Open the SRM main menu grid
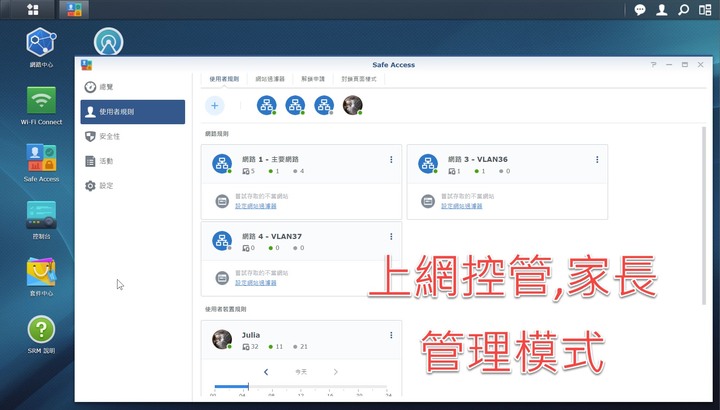720x410 pixels. point(33,9)
